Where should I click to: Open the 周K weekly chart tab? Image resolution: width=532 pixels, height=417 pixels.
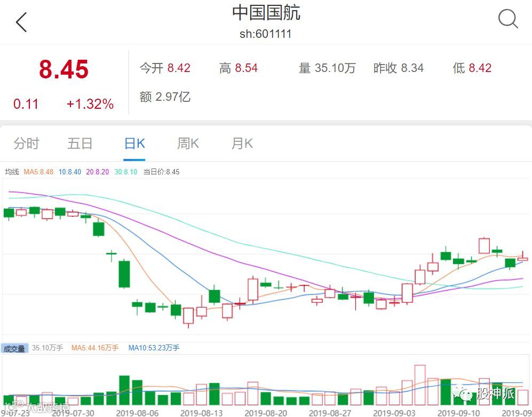click(188, 143)
